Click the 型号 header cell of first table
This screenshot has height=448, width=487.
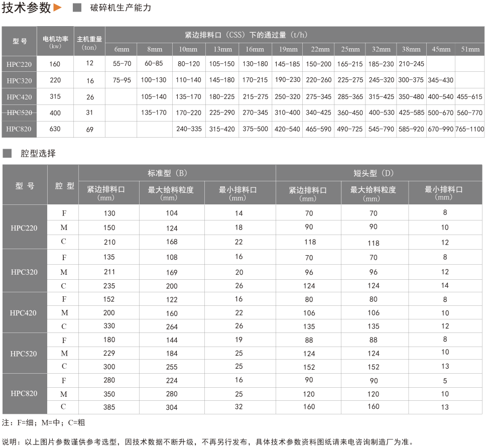tap(19, 41)
